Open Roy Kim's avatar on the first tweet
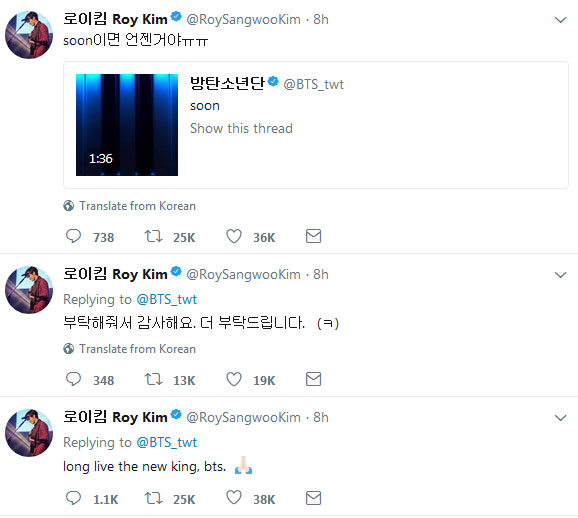The height and width of the screenshot is (518, 578). tap(29, 35)
